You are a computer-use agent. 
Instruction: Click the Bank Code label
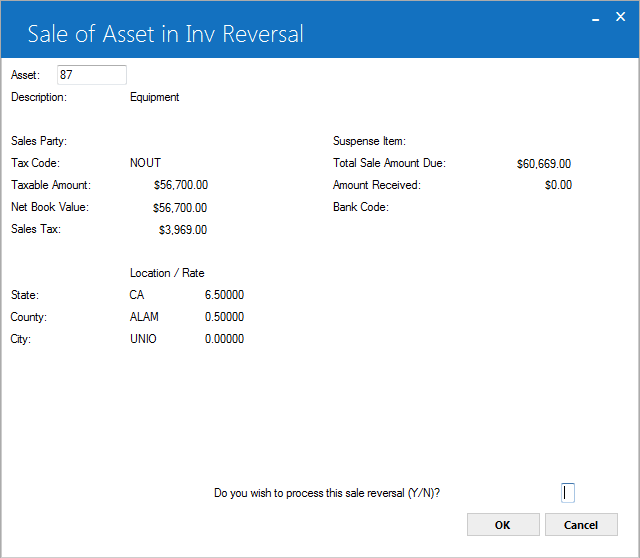point(361,207)
